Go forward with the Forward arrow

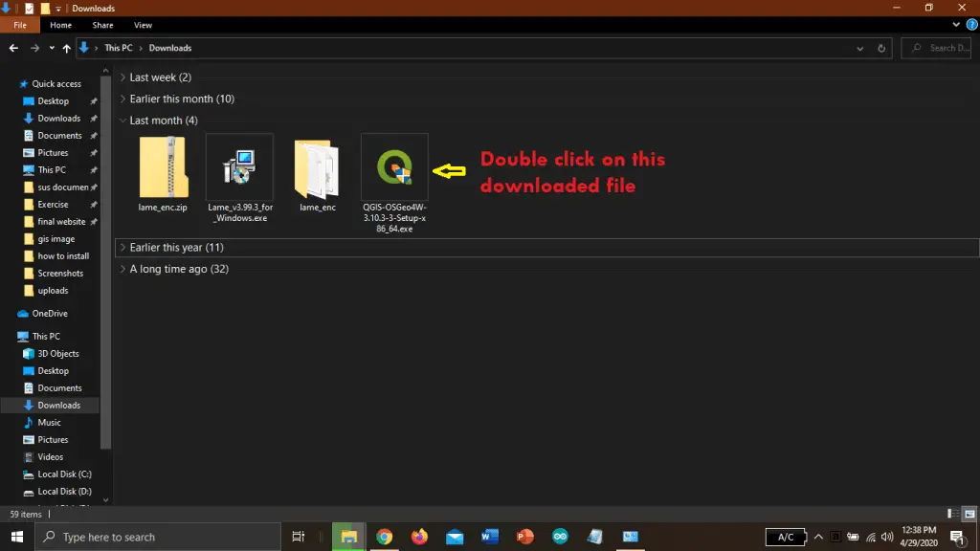click(34, 48)
